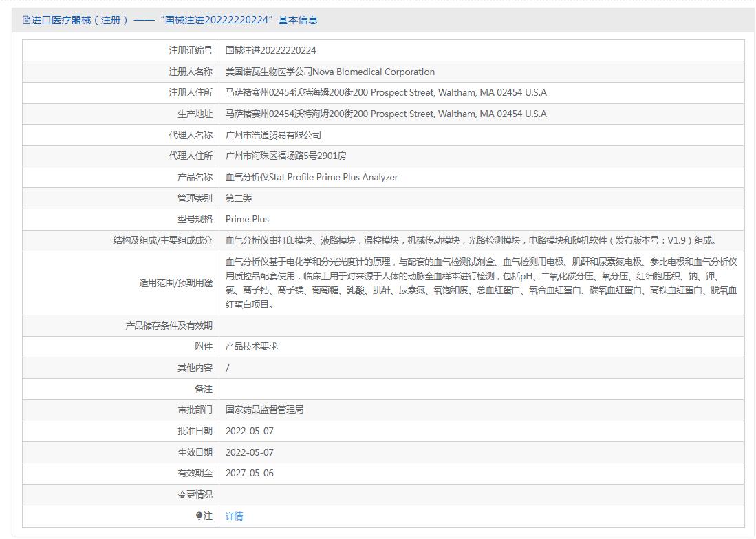This screenshot has width=756, height=539.
Task: Click attachment value 产品技术要求
Action: pos(252,347)
